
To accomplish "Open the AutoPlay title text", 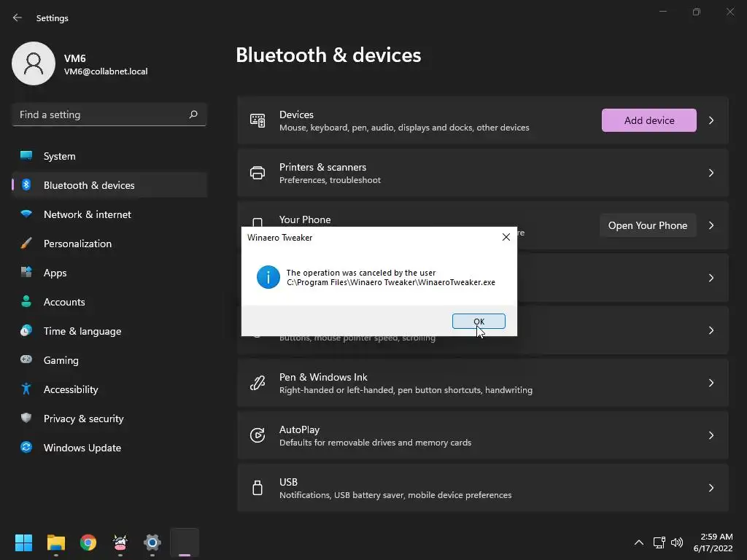I will (x=299, y=429).
